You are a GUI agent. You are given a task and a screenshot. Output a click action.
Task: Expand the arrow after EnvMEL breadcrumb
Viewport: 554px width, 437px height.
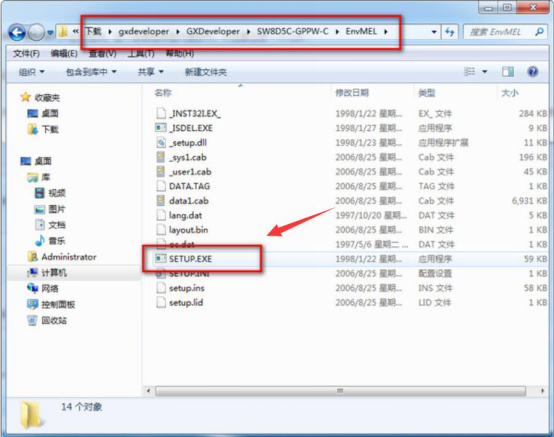(x=386, y=32)
